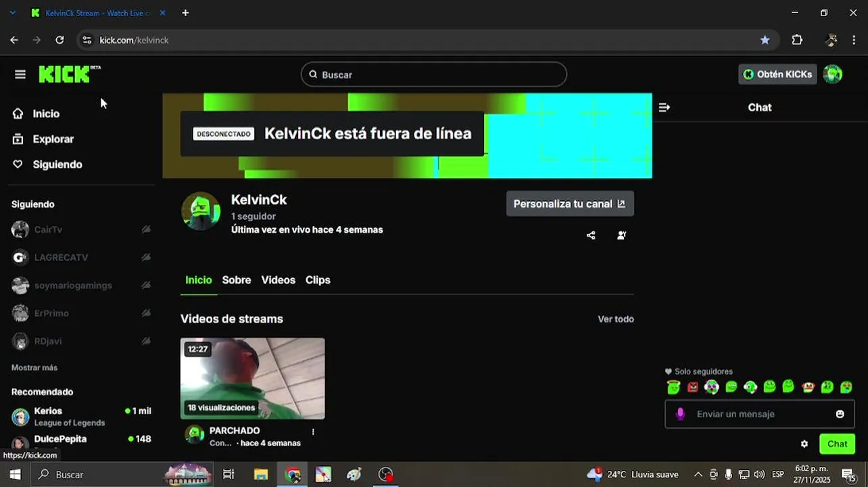Click the green Chat send button

[x=837, y=444]
